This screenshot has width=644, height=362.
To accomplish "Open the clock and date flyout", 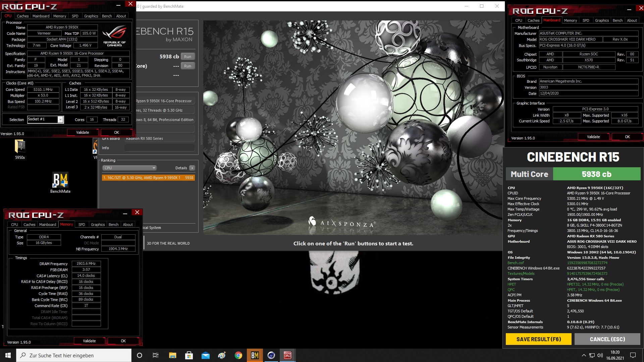I will pyautogui.click(x=615, y=355).
